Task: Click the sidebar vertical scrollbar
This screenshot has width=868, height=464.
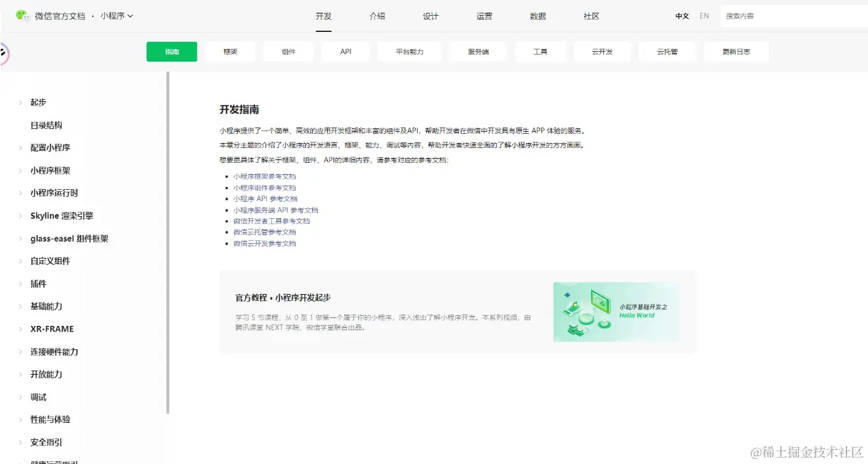Action: coord(168,242)
